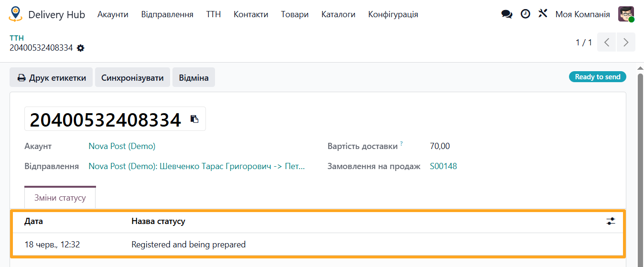Viewport: 644px width, 267px height.
Task: Sort by the Назва статусу column header
Action: coord(158,221)
